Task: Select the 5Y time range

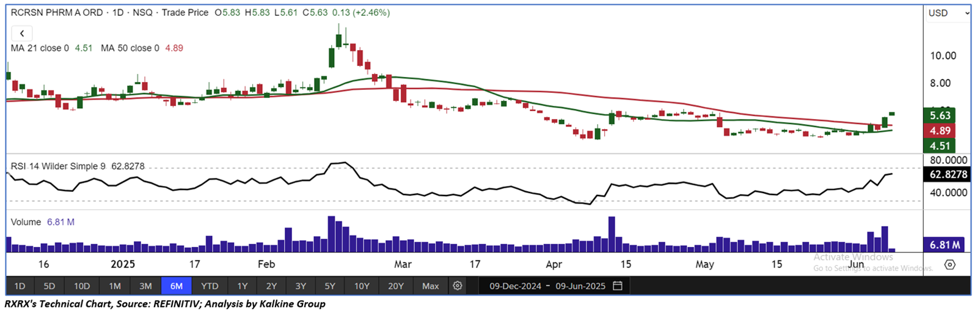Action: (330, 286)
